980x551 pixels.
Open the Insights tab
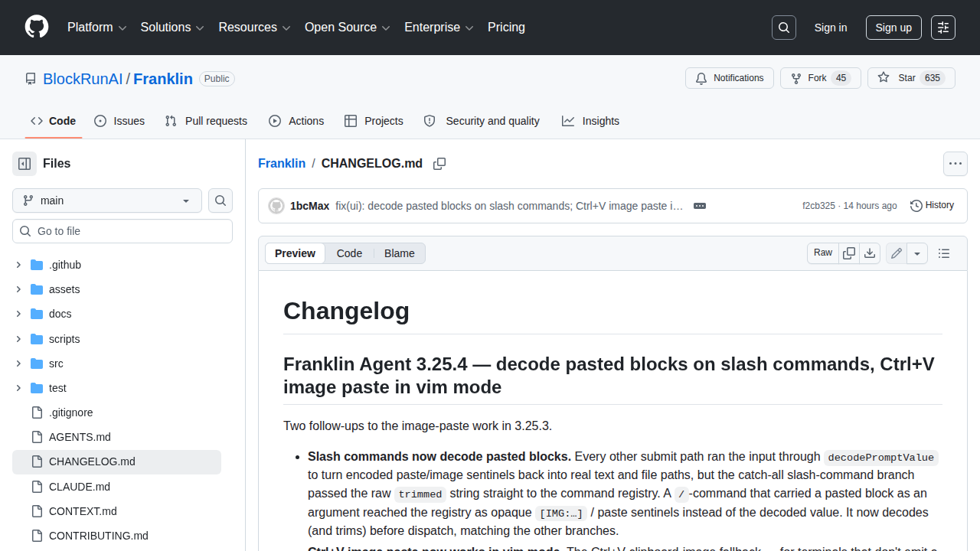(590, 121)
